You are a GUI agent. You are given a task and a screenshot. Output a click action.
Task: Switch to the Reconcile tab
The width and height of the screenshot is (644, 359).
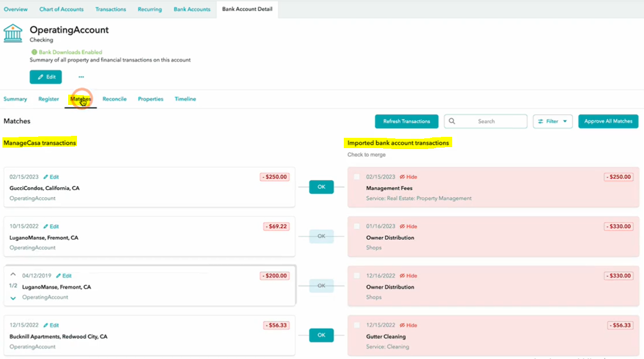click(x=114, y=99)
